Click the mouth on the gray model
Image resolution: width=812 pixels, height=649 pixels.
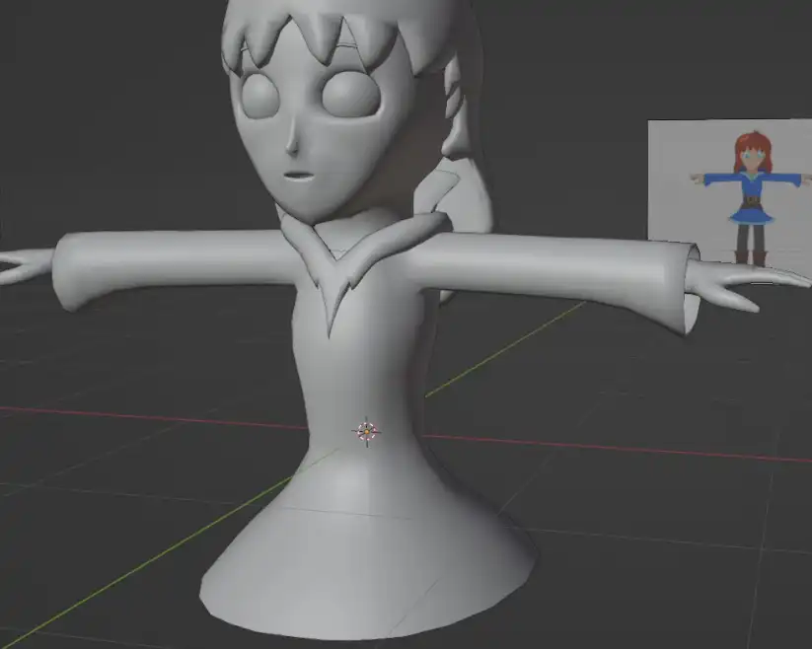pos(298,177)
